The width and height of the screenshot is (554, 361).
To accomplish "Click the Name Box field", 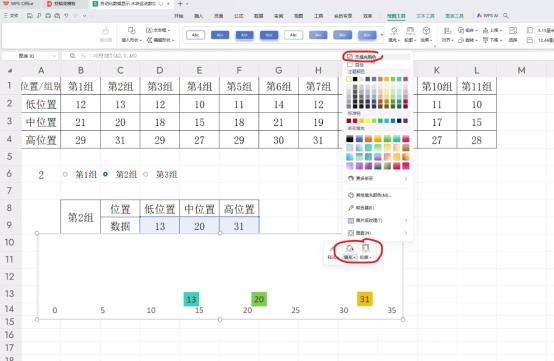I will tap(30, 56).
